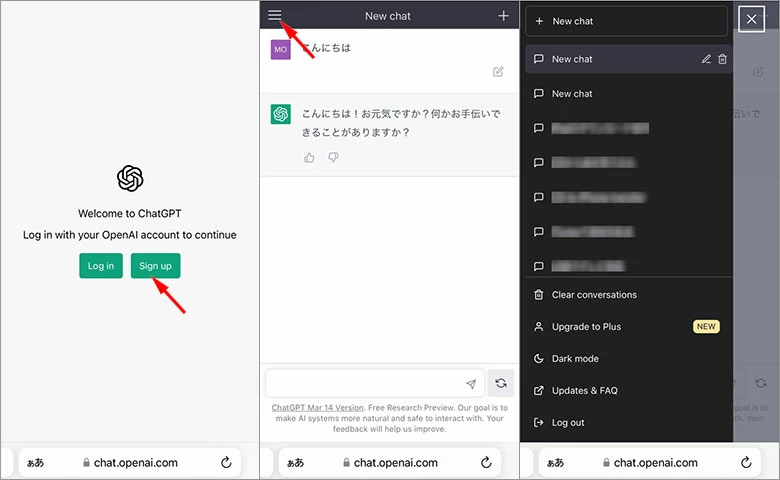Image resolution: width=780 pixels, height=480 pixels.
Task: Select Log out in the sidebar
Action: tap(568, 422)
